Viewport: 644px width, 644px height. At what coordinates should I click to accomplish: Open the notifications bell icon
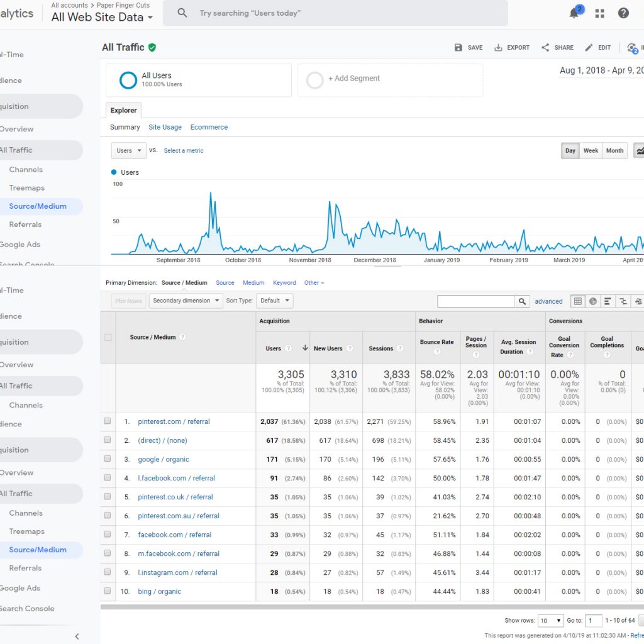(x=574, y=13)
